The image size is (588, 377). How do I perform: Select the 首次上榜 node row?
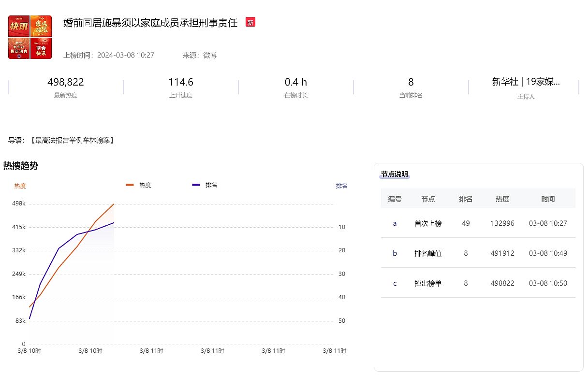[478, 223]
